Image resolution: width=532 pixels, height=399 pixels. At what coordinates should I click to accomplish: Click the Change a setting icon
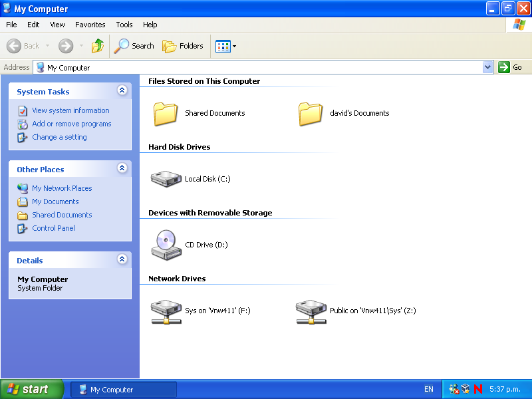pos(23,138)
